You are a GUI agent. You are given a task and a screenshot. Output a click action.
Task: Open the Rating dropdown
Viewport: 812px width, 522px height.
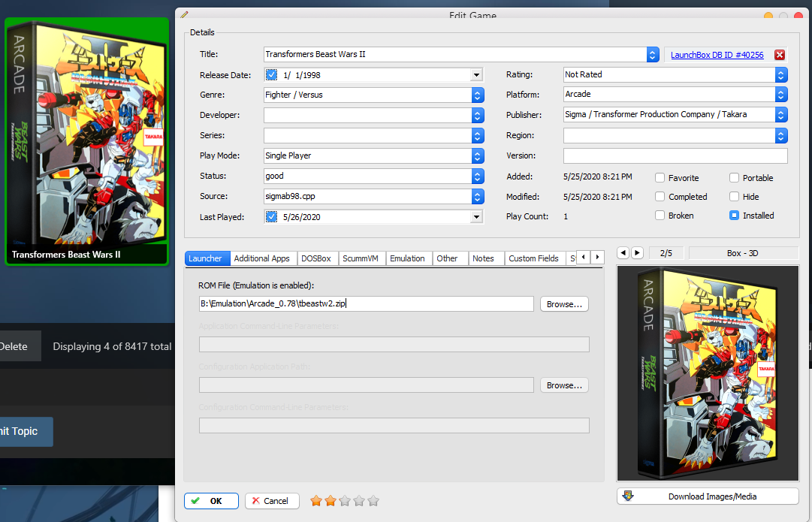(781, 74)
